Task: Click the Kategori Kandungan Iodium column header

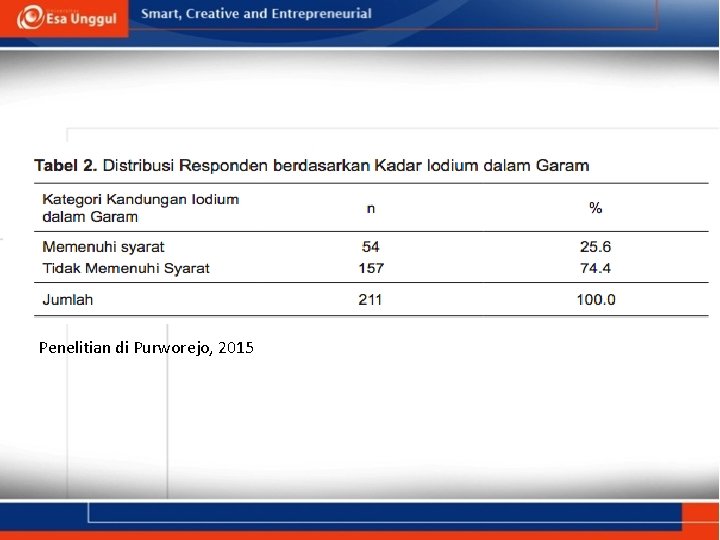Action: 141,208
